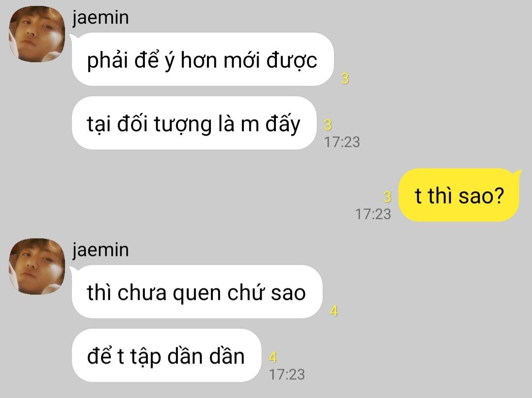Click unread count 3 beside 'phải để ý hơn mới được'
The width and height of the screenshot is (532, 398).
click(x=345, y=78)
